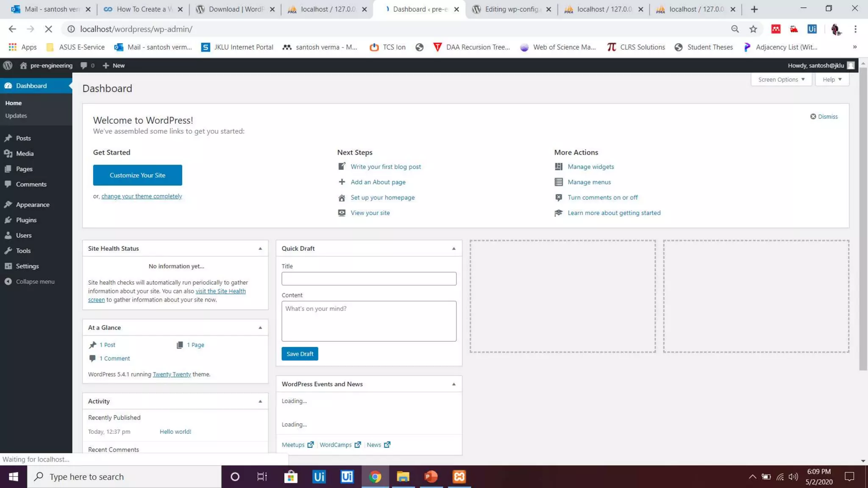868x488 pixels.
Task: Follow the Write your first blog post link
Action: point(385,166)
